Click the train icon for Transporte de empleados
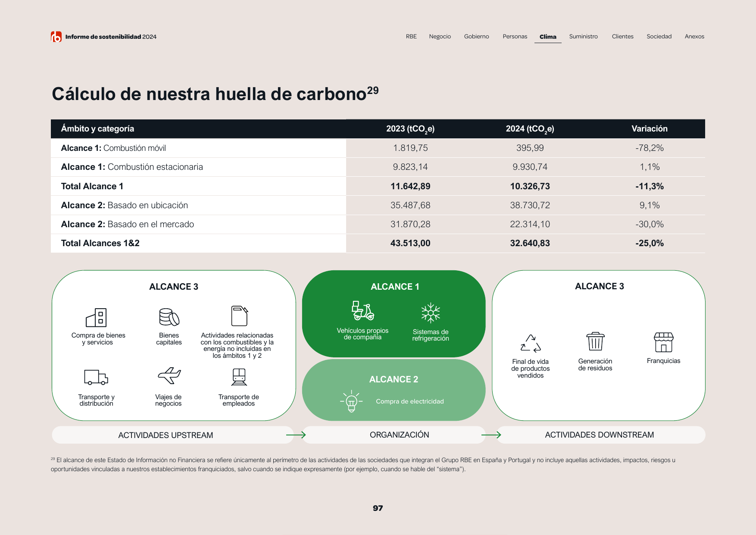756x535 pixels. (x=239, y=377)
